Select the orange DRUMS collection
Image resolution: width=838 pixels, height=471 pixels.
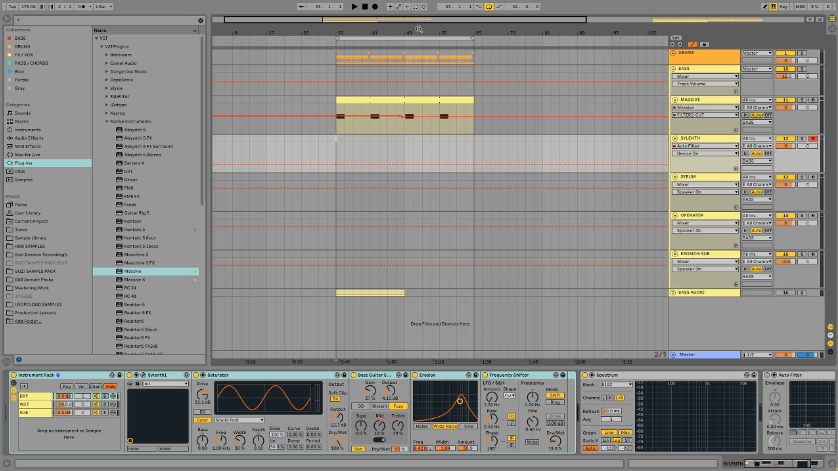click(x=21, y=47)
